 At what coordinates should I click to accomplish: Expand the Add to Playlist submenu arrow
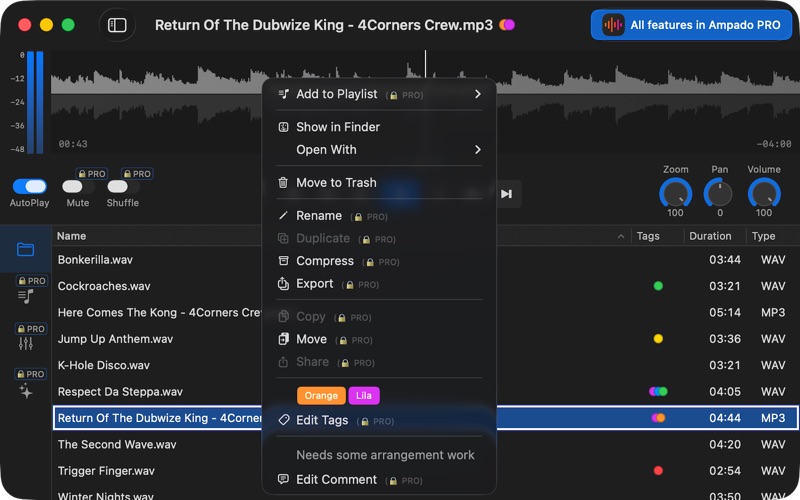coord(478,94)
